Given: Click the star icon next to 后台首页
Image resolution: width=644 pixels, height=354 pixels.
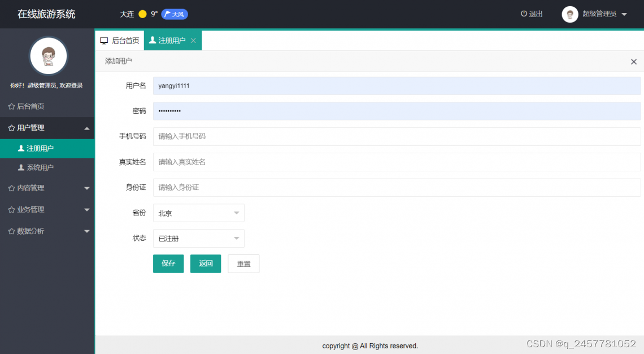Looking at the screenshot, I should [11, 106].
